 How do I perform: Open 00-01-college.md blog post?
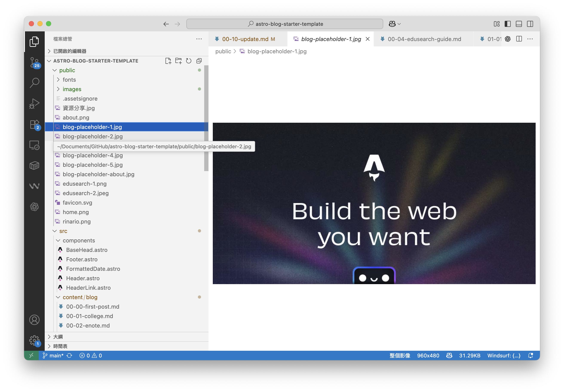click(127, 316)
